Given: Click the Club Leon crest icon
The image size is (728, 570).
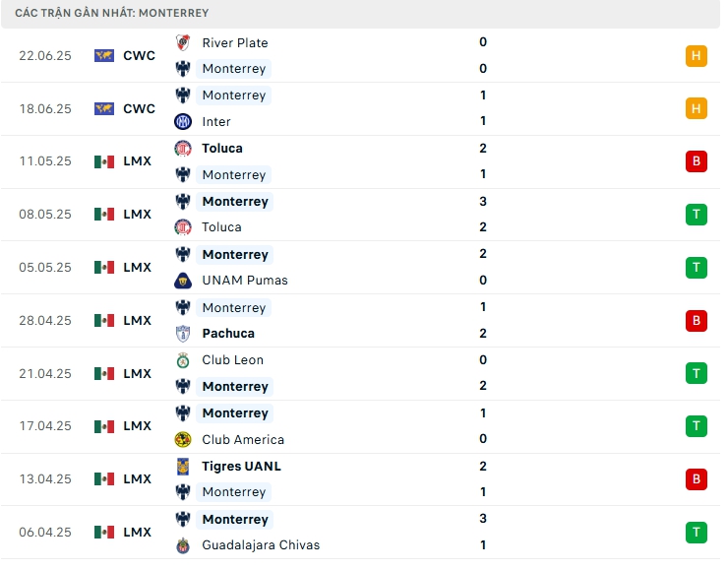Looking at the screenshot, I should (x=182, y=360).
